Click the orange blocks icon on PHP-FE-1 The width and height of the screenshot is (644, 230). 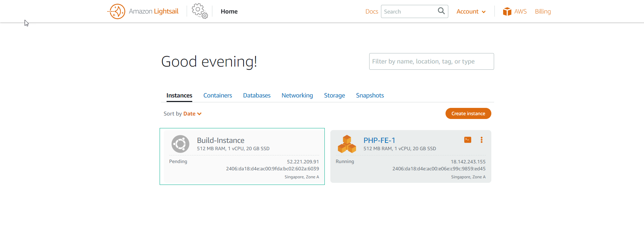point(347,144)
